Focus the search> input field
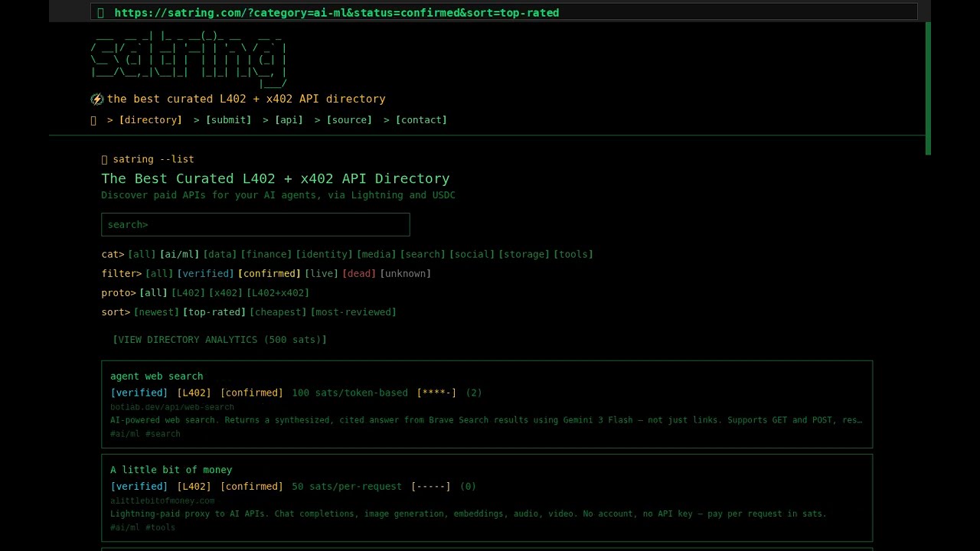The image size is (980, 551). tap(256, 224)
